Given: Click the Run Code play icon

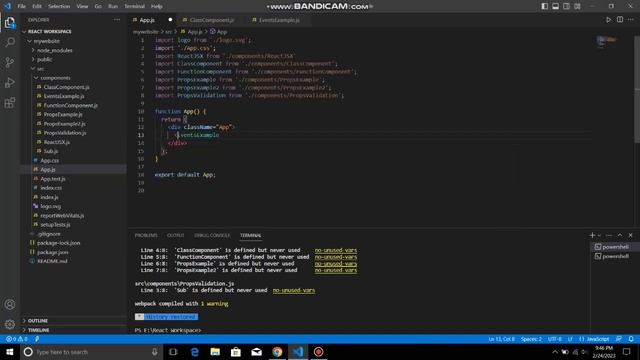Looking at the screenshot, I should (x=609, y=20).
